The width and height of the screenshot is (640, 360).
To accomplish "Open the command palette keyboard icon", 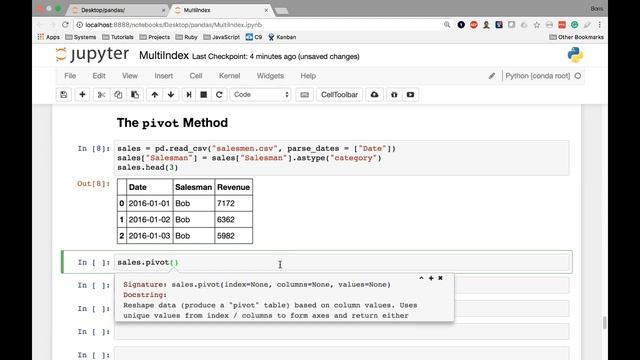I will point(304,95).
